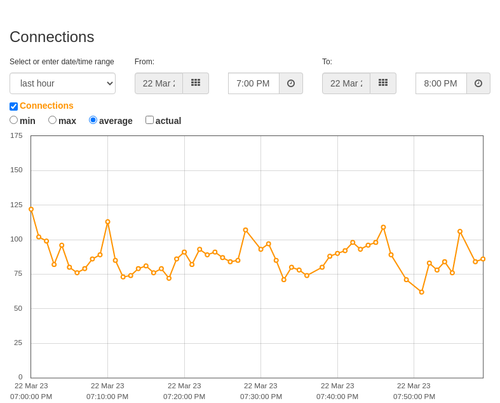This screenshot has height=403, width=500.
Task: Uncheck the Connections series checkbox
Action: [x=14, y=106]
